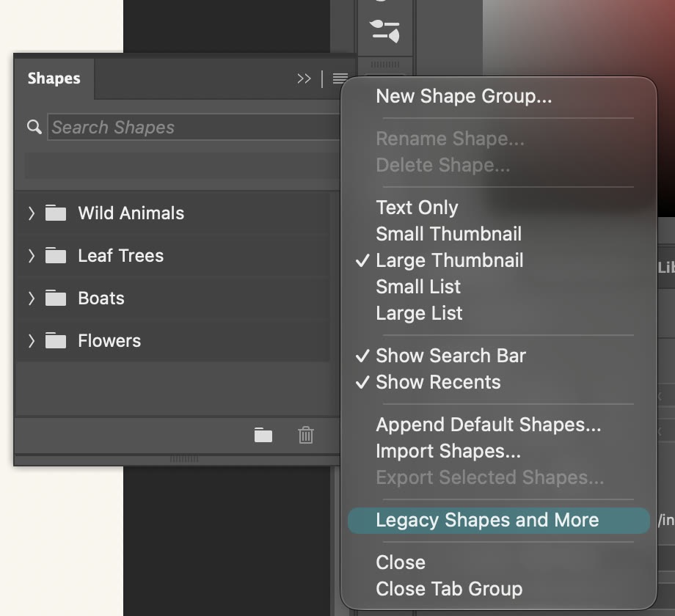This screenshot has height=616, width=675.
Task: Collapse panel using double-arrow icon
Action: click(304, 78)
